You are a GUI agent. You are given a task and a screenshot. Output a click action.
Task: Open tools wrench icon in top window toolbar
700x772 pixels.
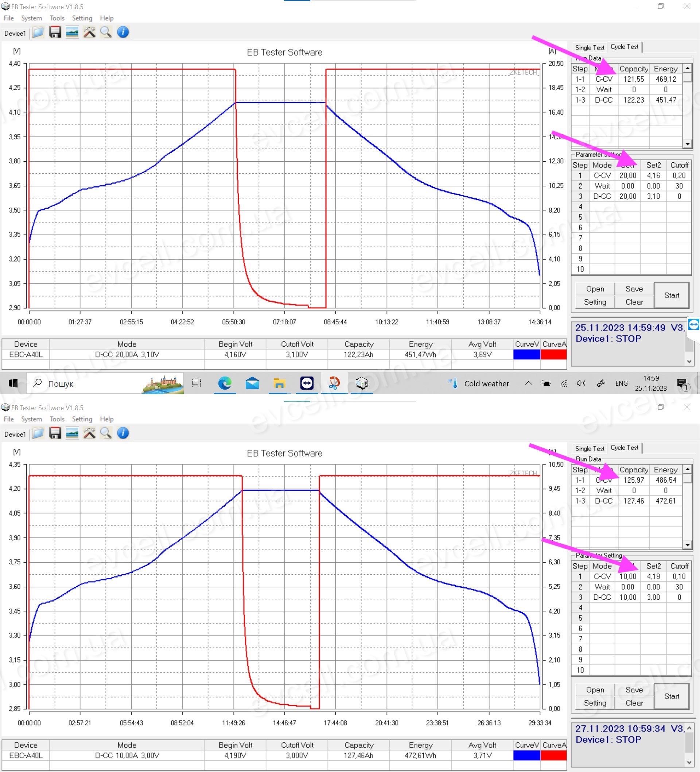pyautogui.click(x=89, y=32)
